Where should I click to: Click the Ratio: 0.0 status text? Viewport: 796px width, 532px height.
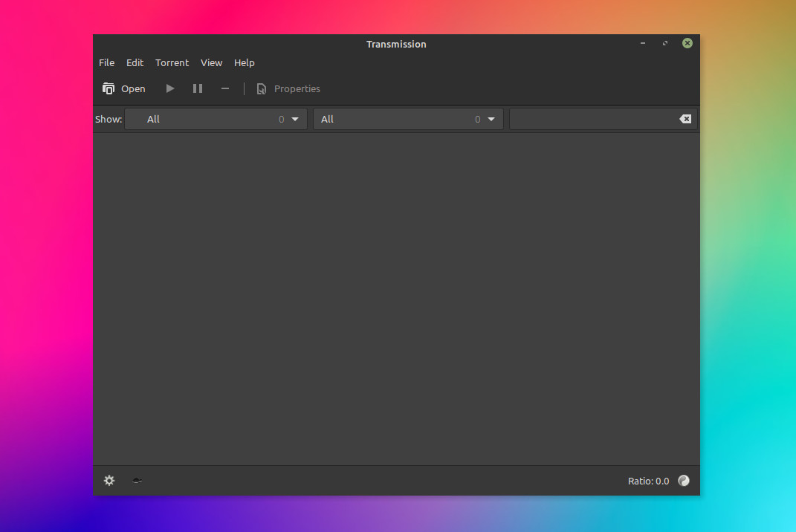click(648, 481)
